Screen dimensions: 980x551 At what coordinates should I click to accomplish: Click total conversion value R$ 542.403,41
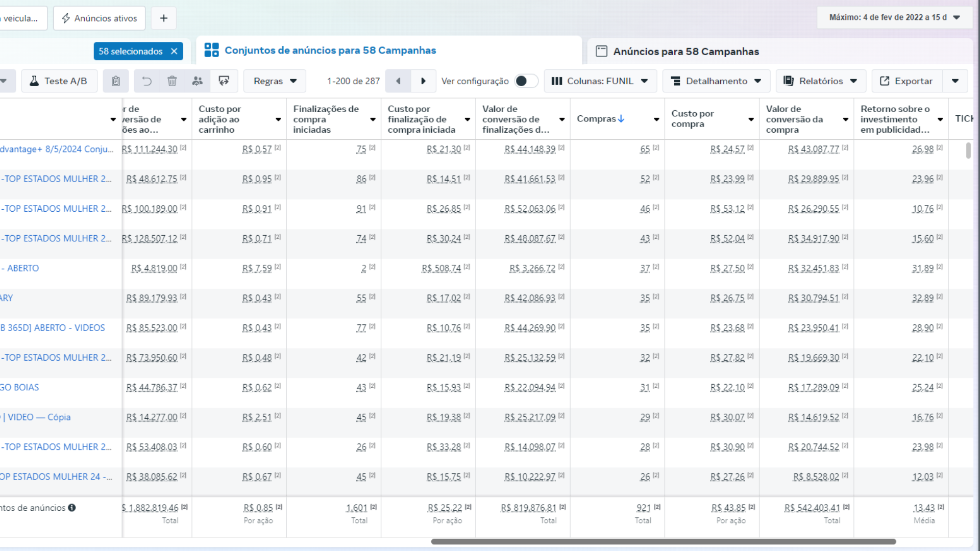point(812,508)
